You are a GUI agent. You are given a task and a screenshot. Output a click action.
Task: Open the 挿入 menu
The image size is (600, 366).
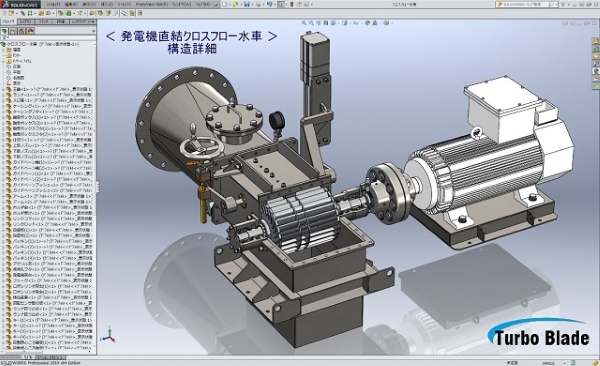tap(106, 4)
